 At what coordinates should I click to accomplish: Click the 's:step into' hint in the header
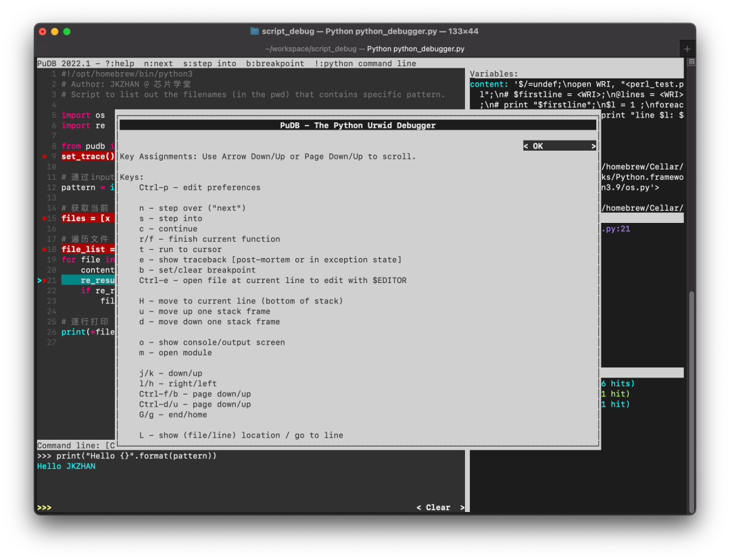210,63
